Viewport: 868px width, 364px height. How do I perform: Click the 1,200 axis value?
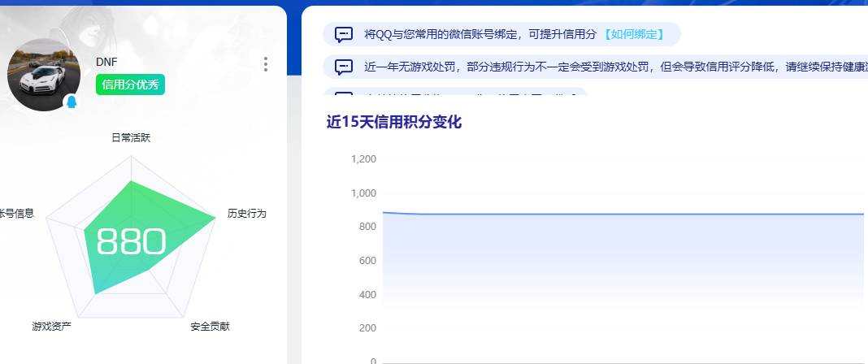click(x=363, y=159)
